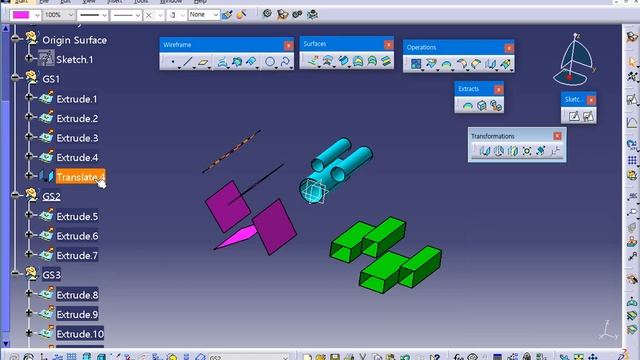Click the Multi-sections surface icon in Surfaces toolbar

click(372, 61)
